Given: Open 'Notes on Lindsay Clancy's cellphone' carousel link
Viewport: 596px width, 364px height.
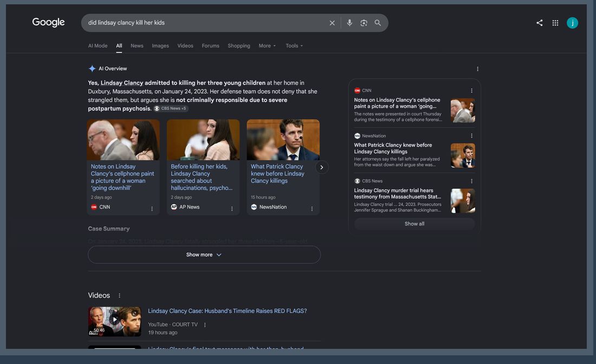Looking at the screenshot, I should [x=122, y=177].
